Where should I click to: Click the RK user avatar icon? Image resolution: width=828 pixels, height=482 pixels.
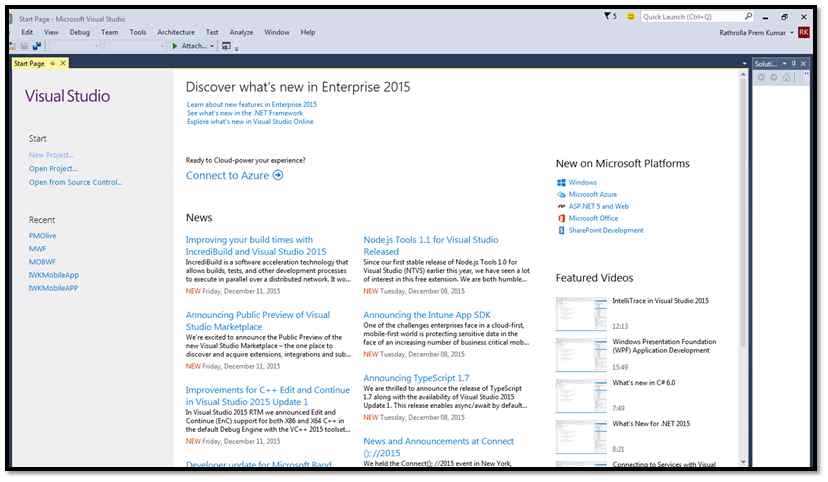[x=804, y=32]
